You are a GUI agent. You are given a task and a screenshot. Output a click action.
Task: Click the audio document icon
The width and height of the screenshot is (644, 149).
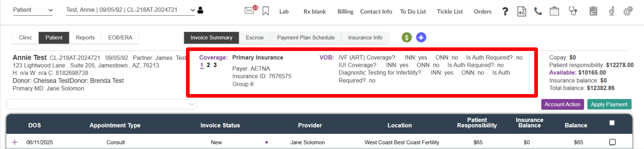click(x=521, y=11)
